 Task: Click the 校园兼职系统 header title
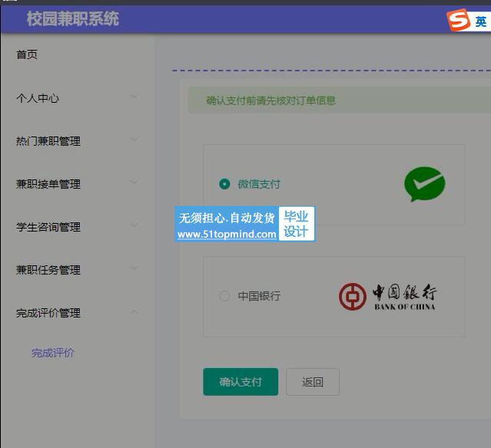[x=73, y=18]
